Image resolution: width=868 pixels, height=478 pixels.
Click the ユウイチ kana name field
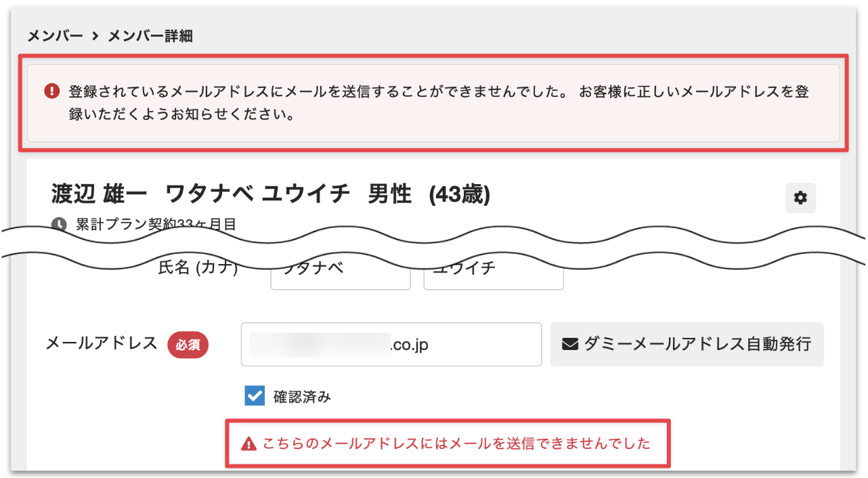pos(493,272)
